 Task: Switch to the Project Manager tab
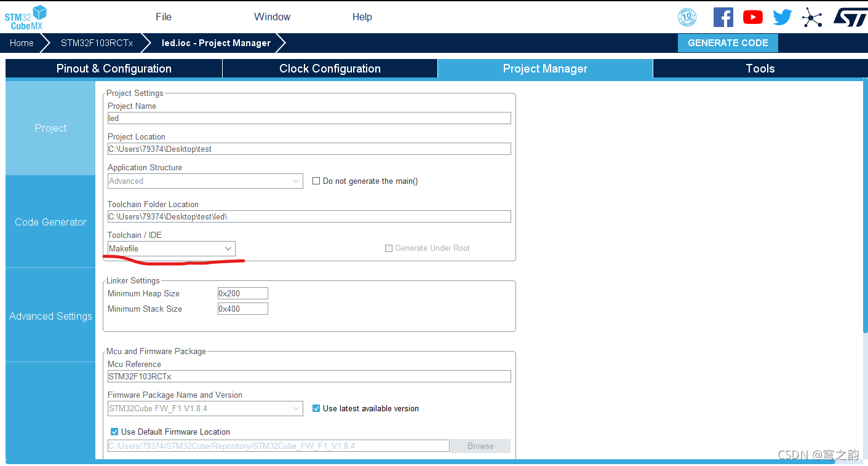coord(545,68)
